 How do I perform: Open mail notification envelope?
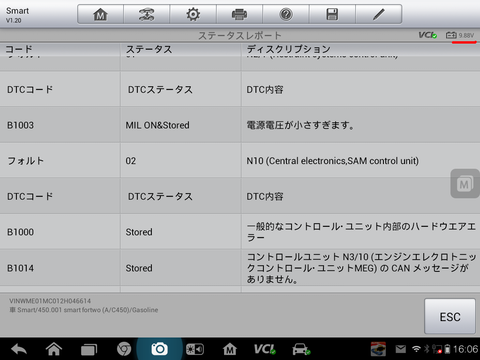[401, 349]
